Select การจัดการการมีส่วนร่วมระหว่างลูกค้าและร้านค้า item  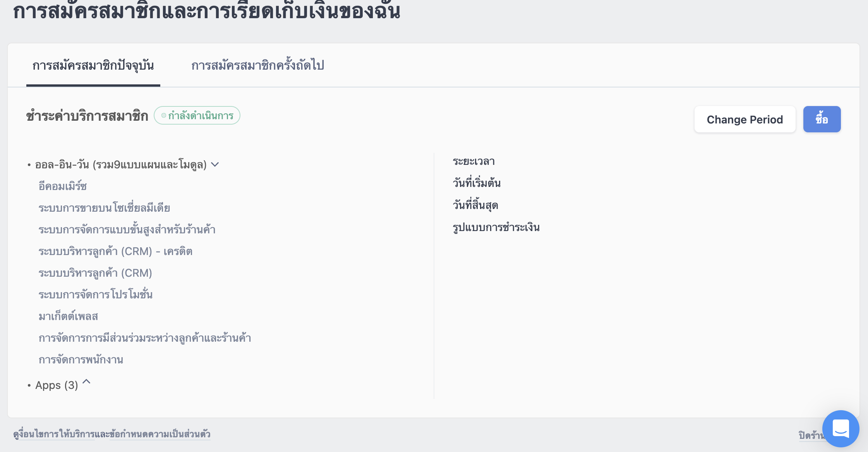pos(145,338)
